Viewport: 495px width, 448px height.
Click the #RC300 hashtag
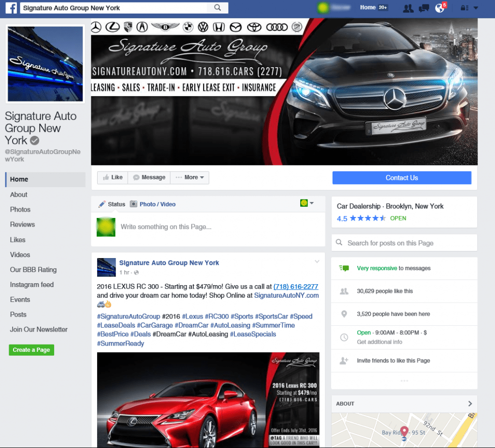217,317
